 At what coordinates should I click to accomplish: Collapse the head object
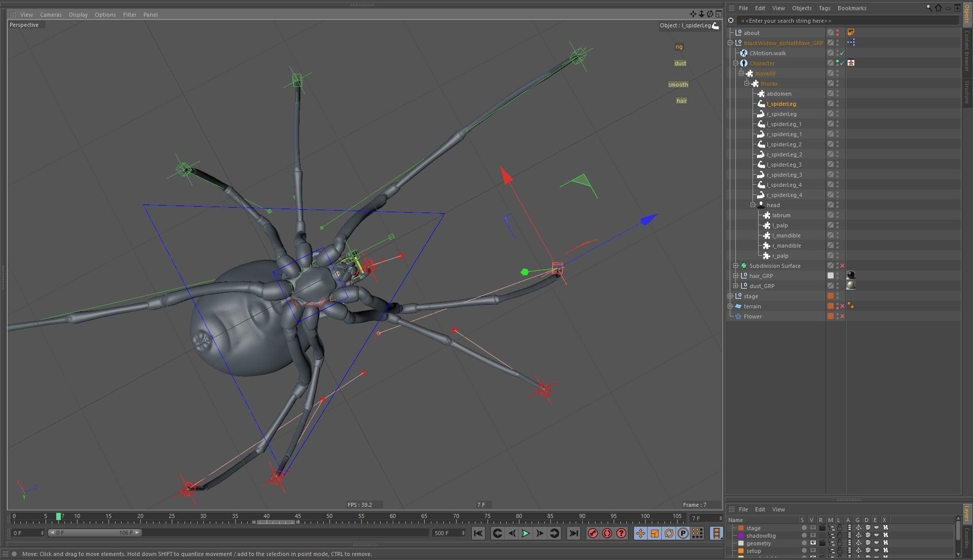tap(753, 205)
